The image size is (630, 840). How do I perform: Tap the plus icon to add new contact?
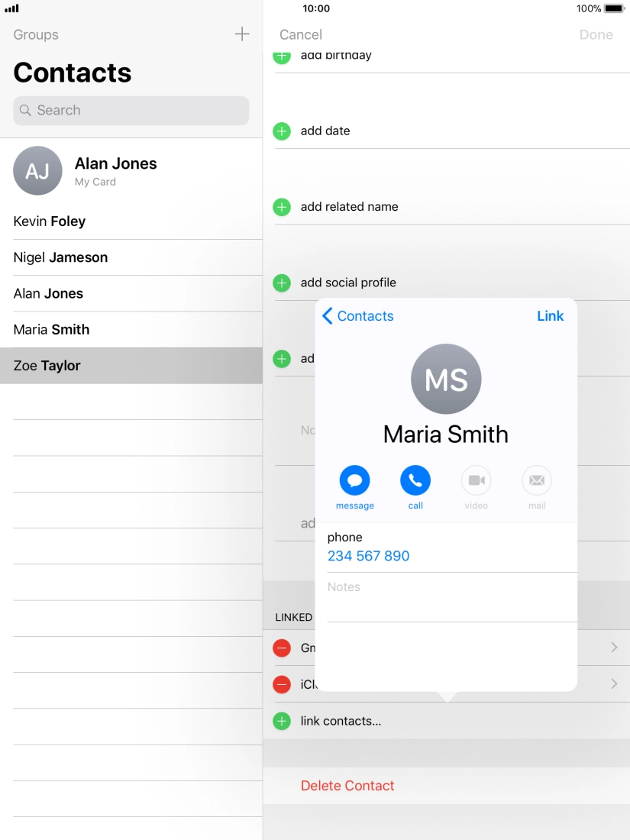(242, 34)
